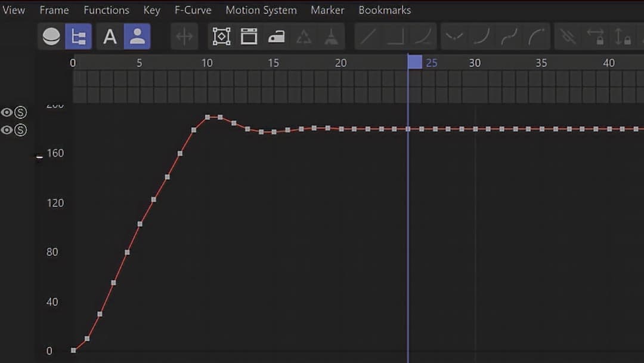This screenshot has width=644, height=363.
Task: Toggle the top track's eye visibility icon
Action: (x=7, y=112)
